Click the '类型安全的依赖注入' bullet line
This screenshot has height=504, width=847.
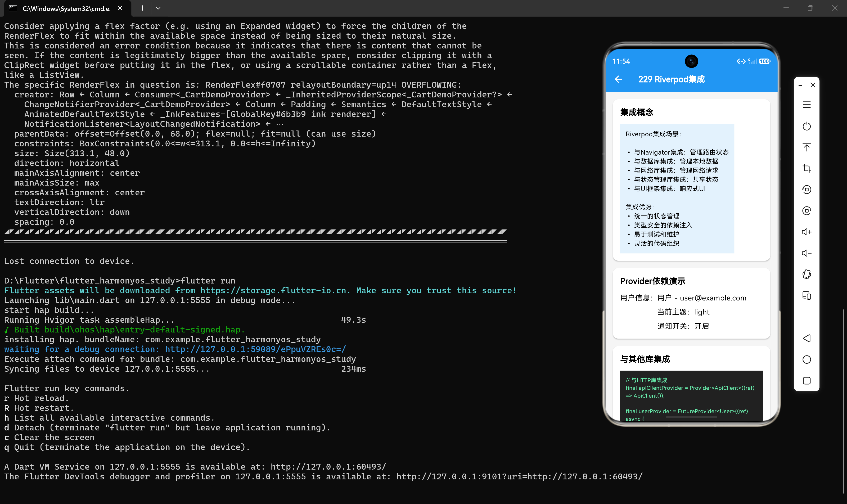coord(660,225)
